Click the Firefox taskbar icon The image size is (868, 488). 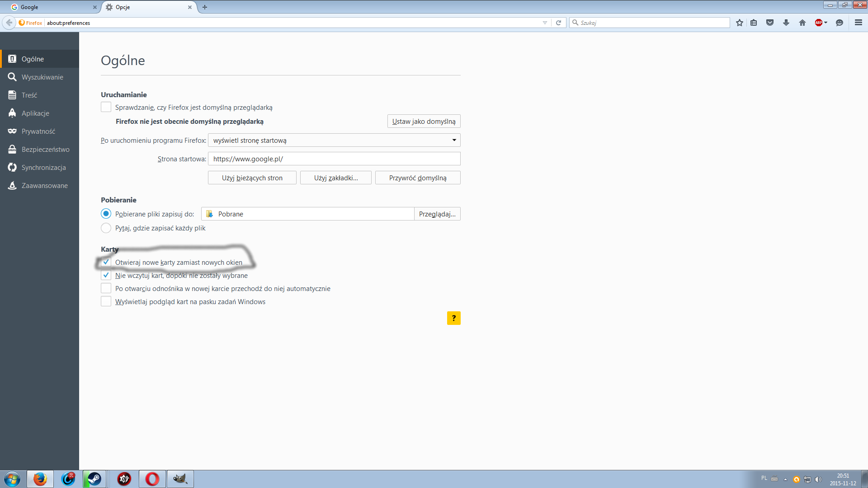point(40,479)
